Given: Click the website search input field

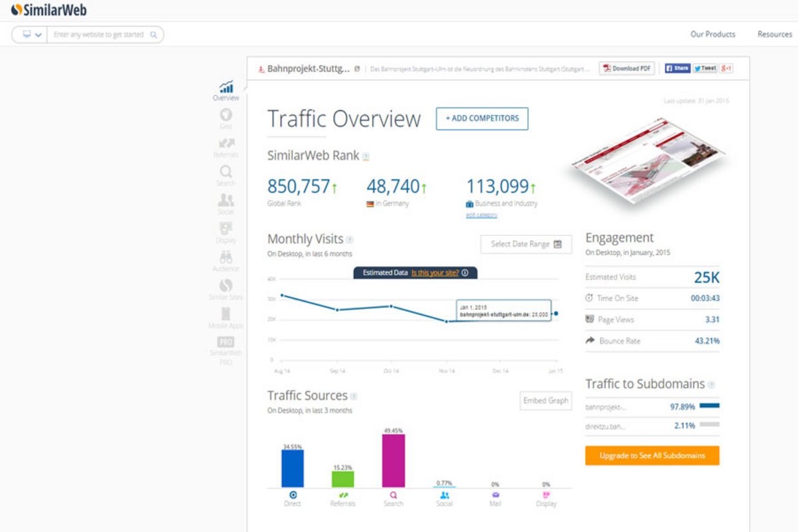Looking at the screenshot, I should point(100,35).
